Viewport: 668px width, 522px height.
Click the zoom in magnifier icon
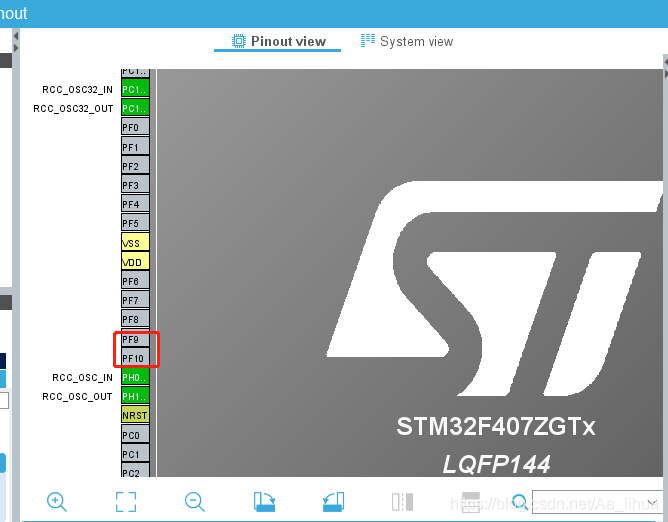tap(57, 502)
